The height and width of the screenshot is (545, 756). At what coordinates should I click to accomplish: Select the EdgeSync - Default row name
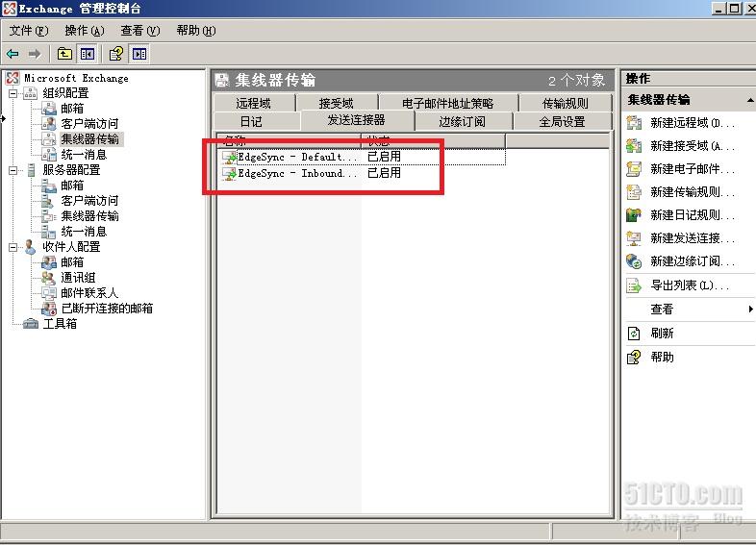297,157
